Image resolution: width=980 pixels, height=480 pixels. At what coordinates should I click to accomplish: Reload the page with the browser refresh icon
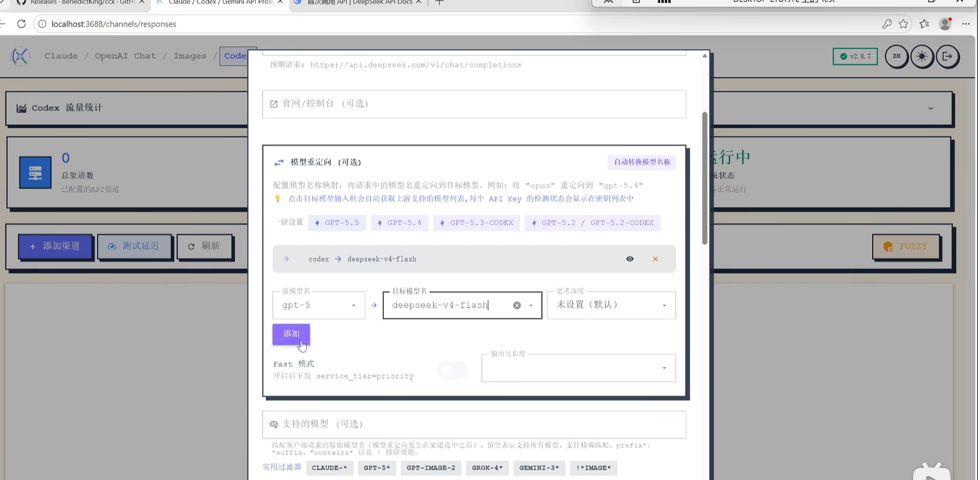click(21, 24)
